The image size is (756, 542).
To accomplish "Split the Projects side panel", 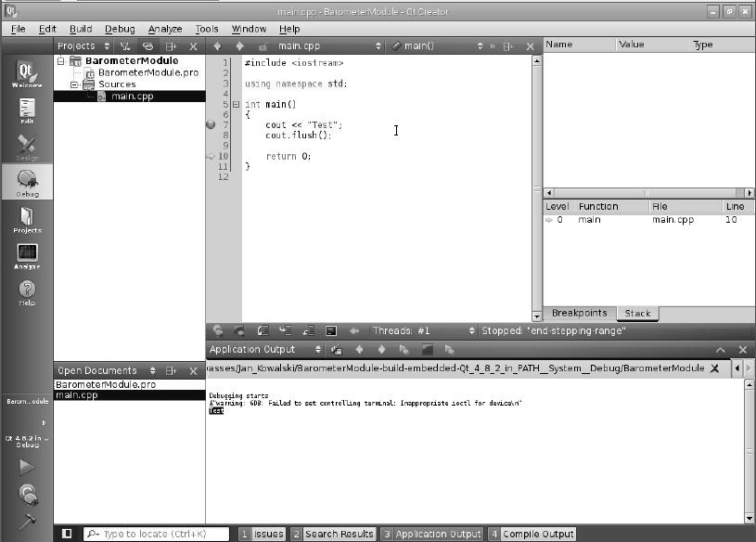I will pos(171,46).
